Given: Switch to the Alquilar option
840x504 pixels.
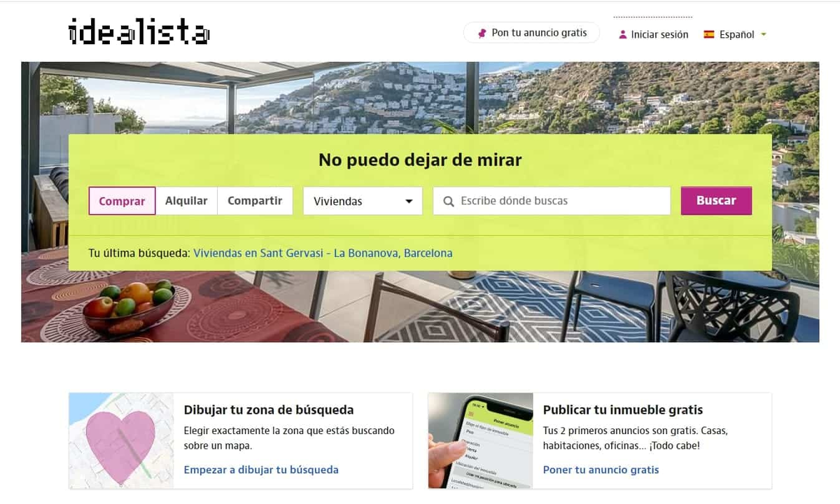Looking at the screenshot, I should [186, 201].
